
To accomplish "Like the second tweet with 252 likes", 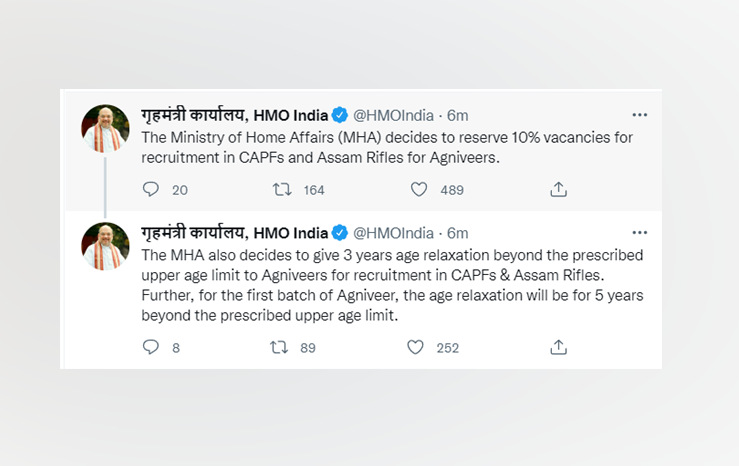I will (x=416, y=347).
